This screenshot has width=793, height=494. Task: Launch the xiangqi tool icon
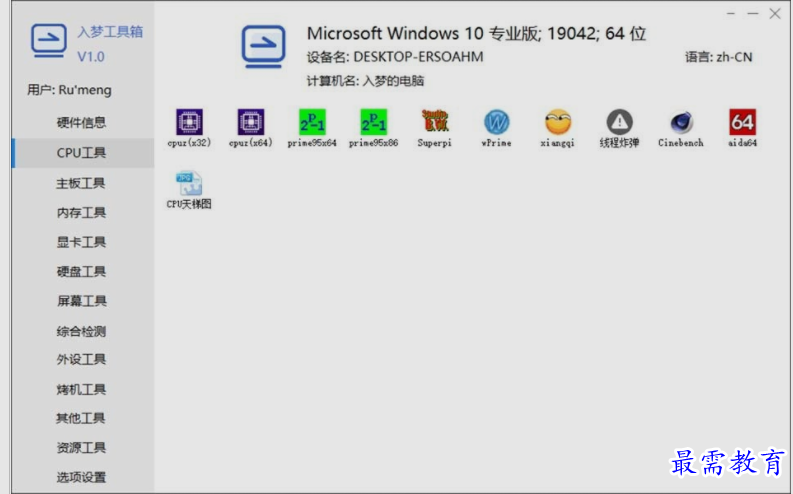point(557,127)
